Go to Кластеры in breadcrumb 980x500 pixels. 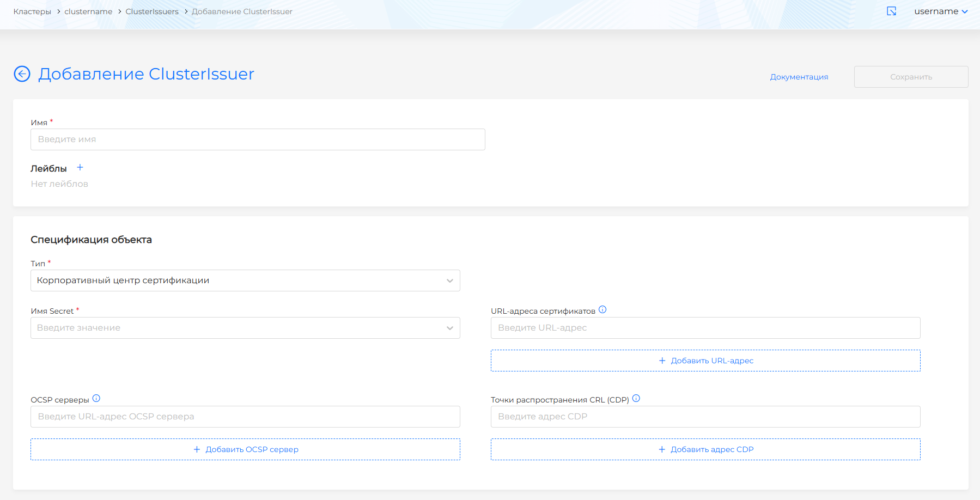click(32, 11)
